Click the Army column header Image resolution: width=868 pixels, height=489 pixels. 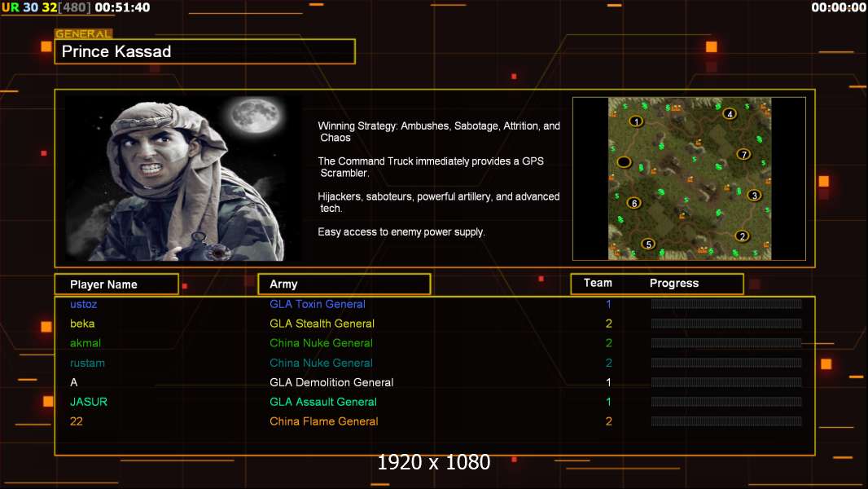344,284
